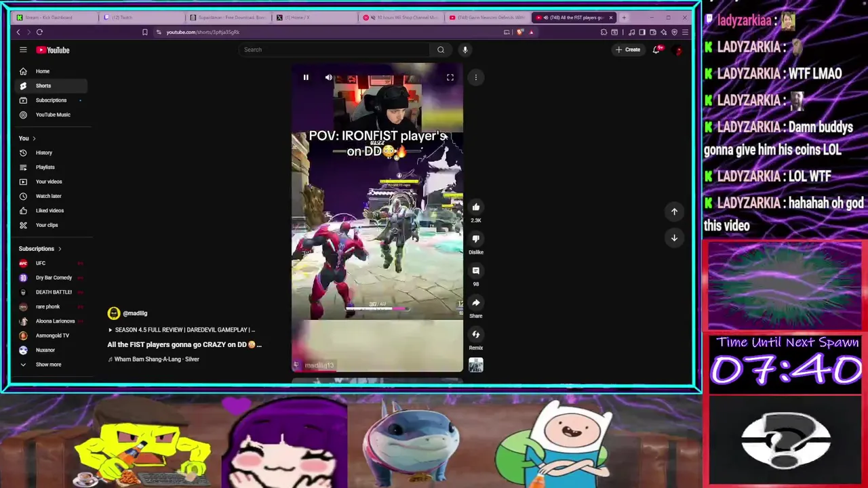Viewport: 868px width, 488px height.
Task: Open the Brave Shields icon
Action: 519,32
